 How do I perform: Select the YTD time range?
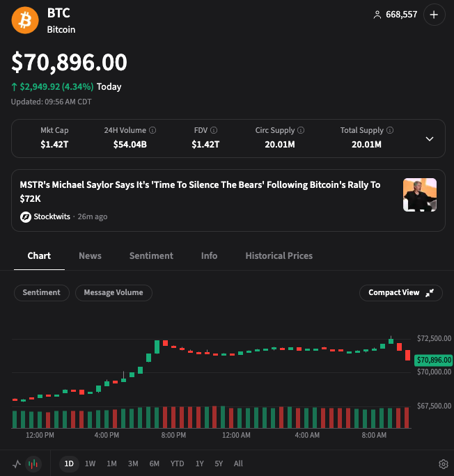177,463
